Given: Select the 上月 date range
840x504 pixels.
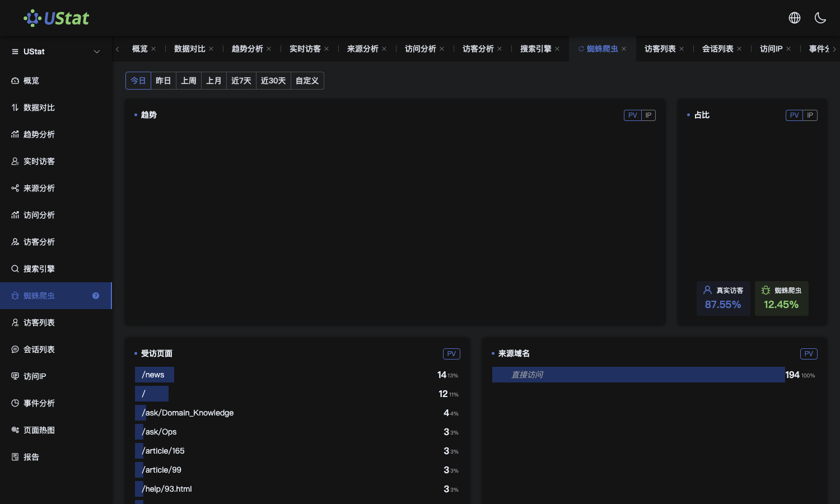Looking at the screenshot, I should coord(214,81).
